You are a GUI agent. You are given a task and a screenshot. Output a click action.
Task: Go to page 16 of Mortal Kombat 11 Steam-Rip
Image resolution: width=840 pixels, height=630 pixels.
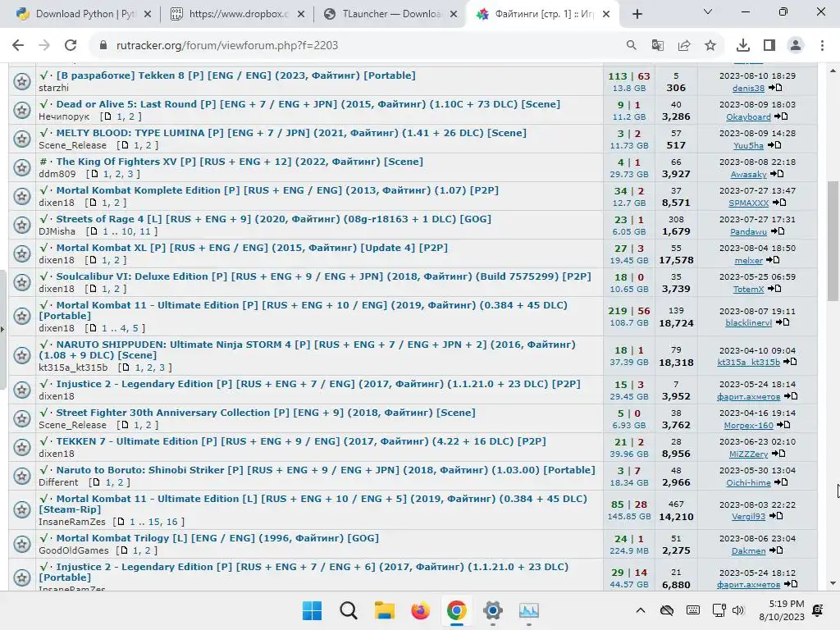coord(172,522)
